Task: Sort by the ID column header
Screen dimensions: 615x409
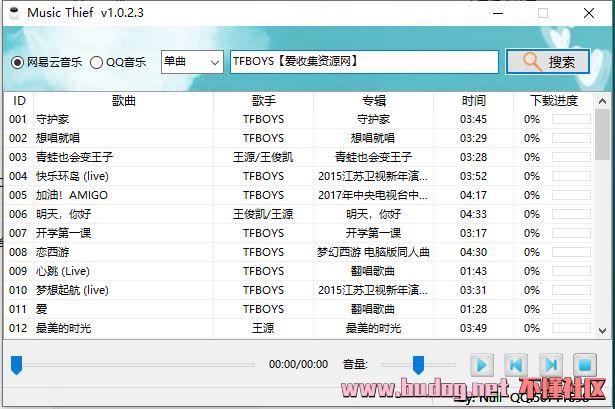Action: tap(19, 101)
